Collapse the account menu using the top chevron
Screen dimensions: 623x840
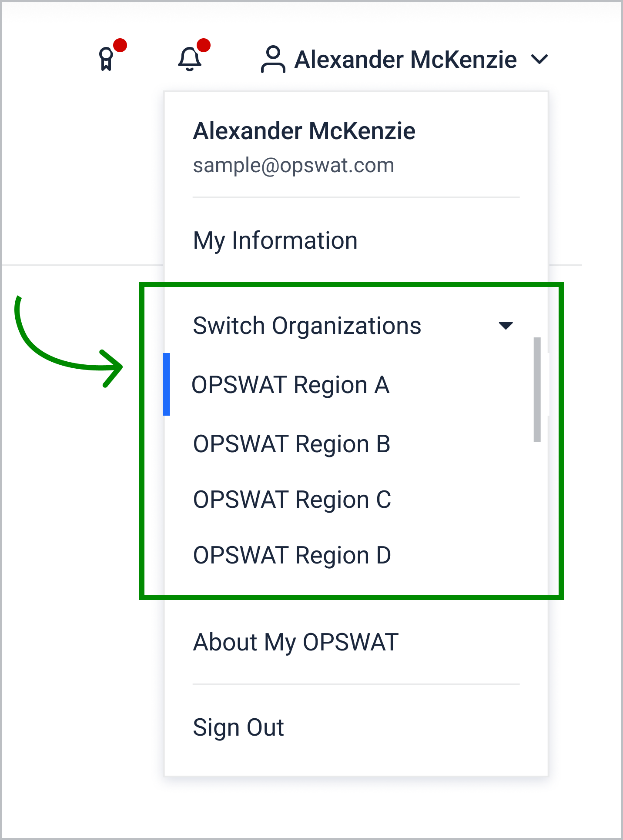click(x=539, y=59)
